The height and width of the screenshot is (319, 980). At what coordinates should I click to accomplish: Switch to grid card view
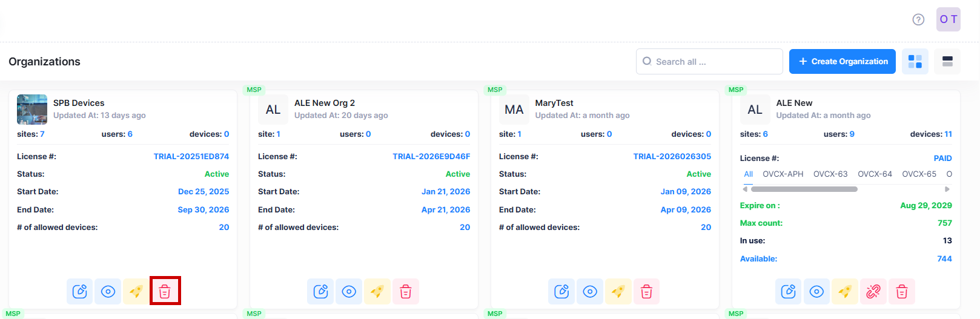click(915, 61)
